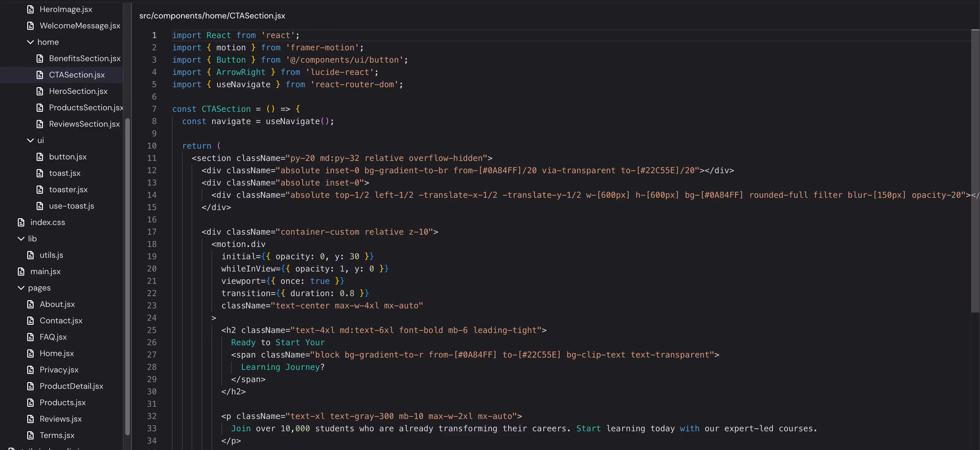Select the currently open CTASection.jsx file
This screenshot has width=980, height=450.
(x=76, y=75)
